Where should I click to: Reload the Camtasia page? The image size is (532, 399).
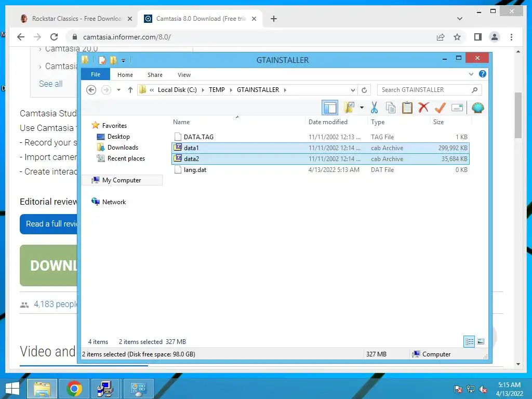[54, 37]
